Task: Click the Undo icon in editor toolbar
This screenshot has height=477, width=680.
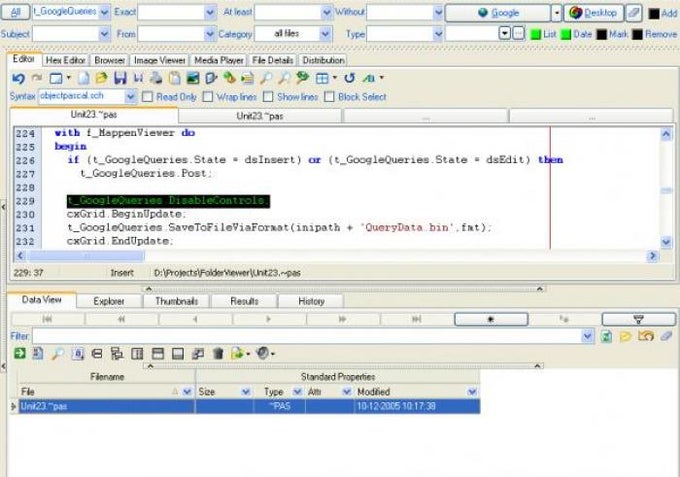Action: click(x=18, y=78)
